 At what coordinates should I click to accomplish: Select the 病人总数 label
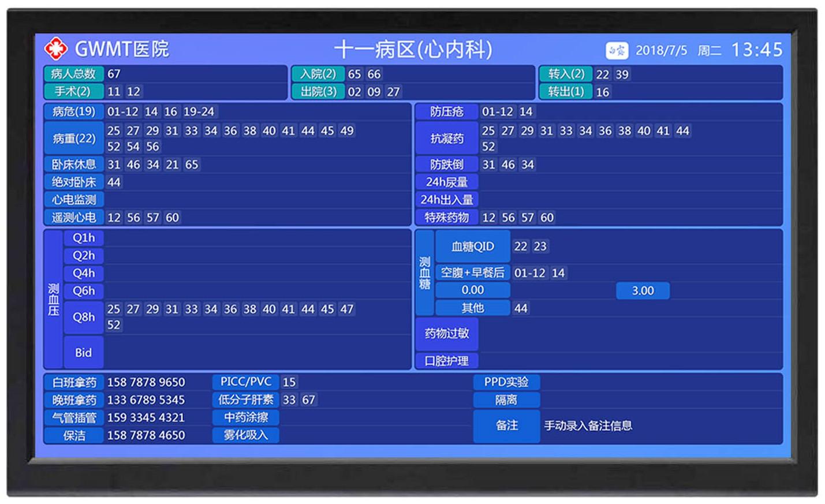73,74
